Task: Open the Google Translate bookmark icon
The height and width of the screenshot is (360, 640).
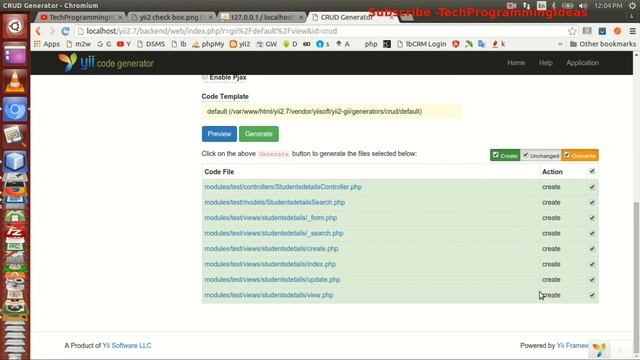Action: (482, 44)
